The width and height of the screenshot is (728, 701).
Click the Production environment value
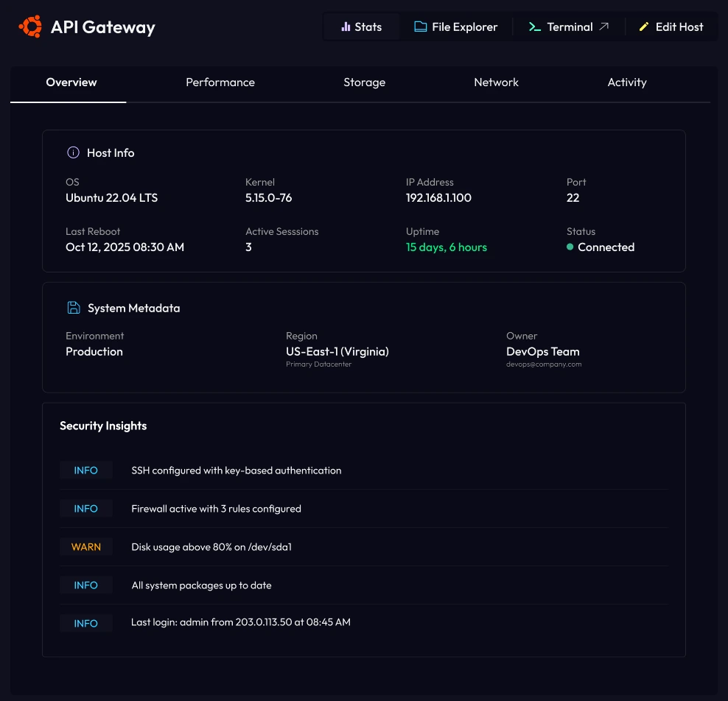94,351
